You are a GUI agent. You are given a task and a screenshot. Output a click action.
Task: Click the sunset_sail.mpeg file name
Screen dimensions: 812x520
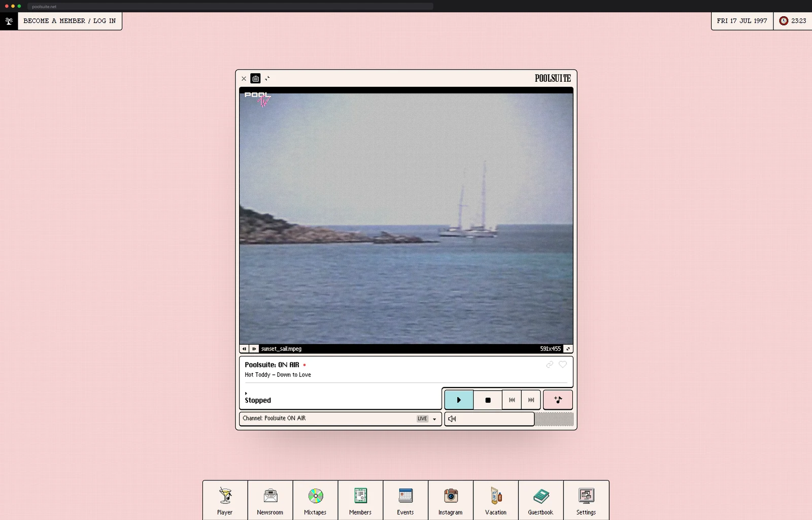(281, 349)
